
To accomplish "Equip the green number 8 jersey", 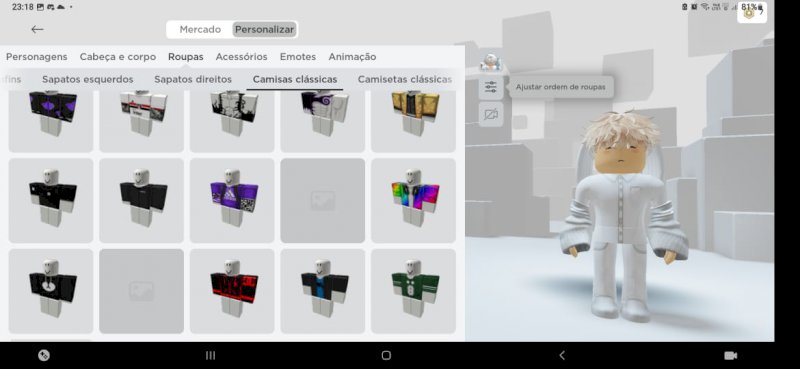I will point(413,291).
